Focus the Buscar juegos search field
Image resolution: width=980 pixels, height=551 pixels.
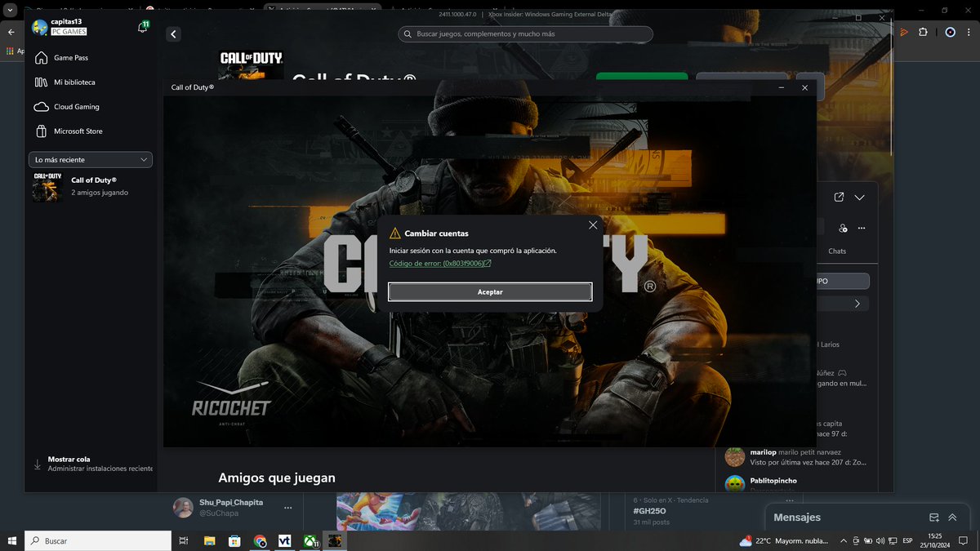pos(525,34)
